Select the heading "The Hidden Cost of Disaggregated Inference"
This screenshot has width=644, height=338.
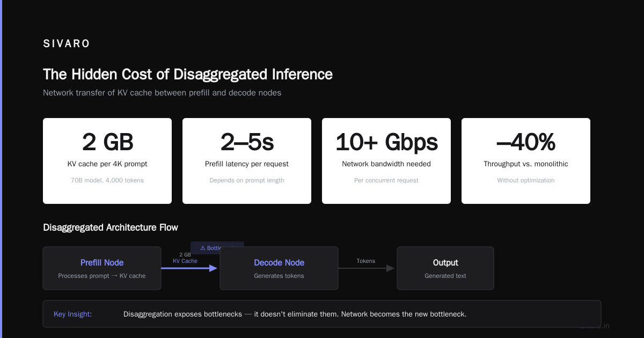(x=188, y=74)
